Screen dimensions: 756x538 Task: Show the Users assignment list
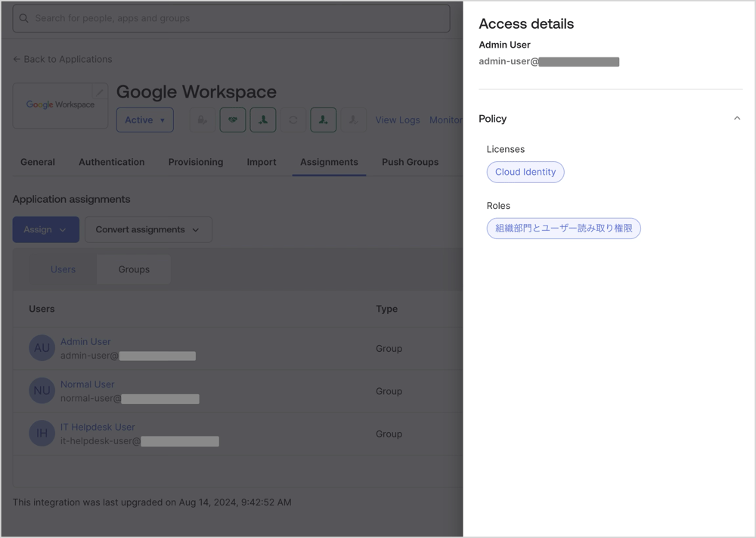click(64, 269)
